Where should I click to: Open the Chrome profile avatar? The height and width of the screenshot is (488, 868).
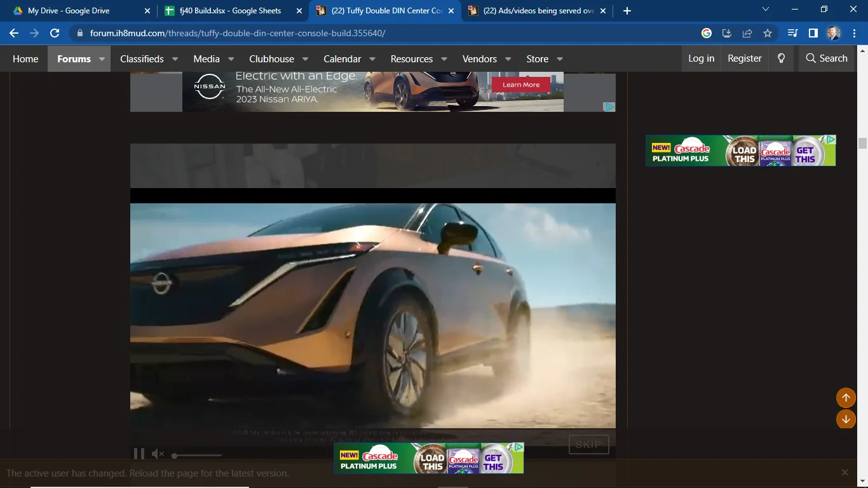(x=833, y=33)
